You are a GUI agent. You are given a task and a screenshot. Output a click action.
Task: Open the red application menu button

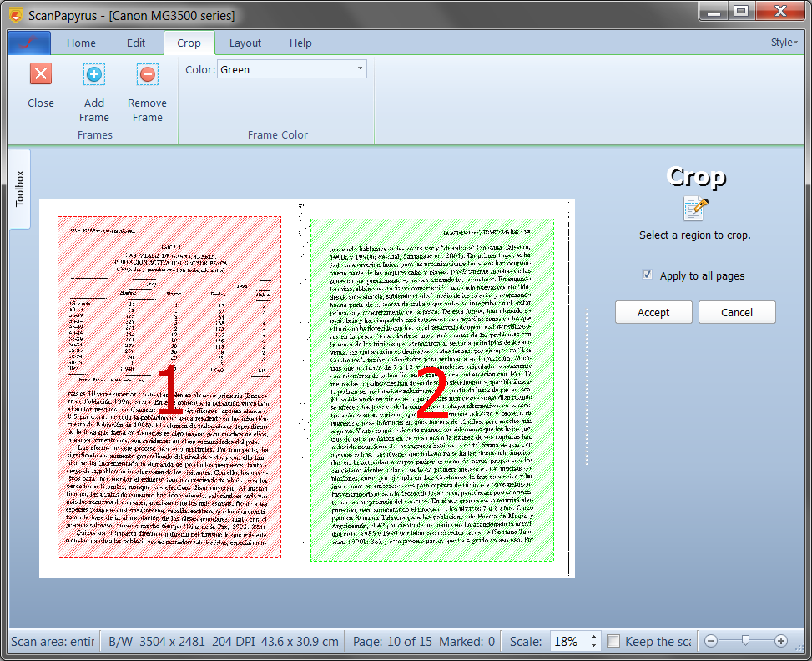[x=29, y=43]
